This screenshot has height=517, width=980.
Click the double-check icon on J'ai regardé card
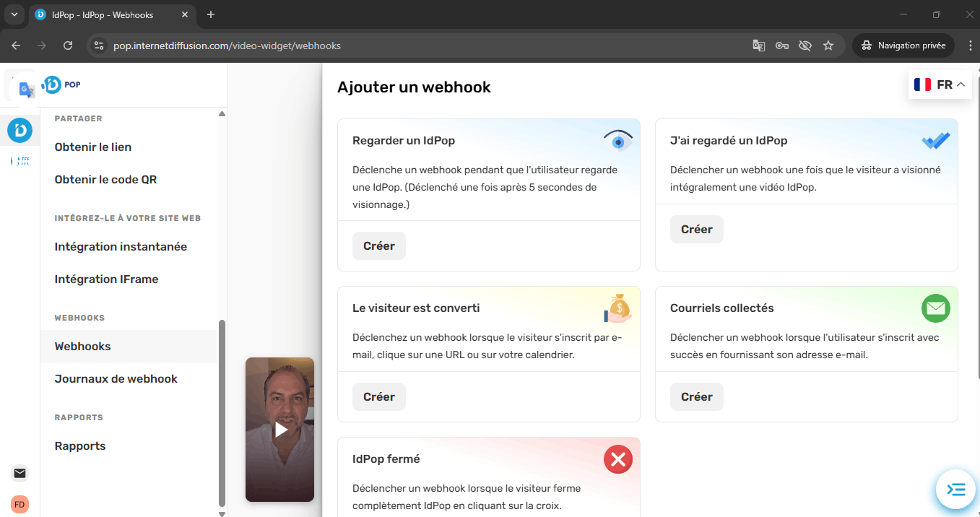tap(936, 141)
